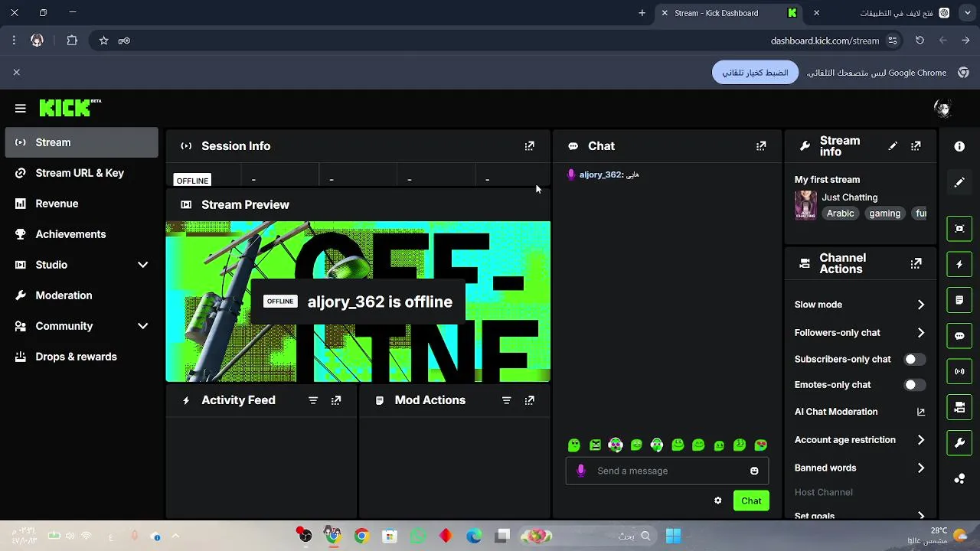Image resolution: width=980 pixels, height=551 pixels.
Task: Click the offline stream preview image
Action: pos(358,302)
